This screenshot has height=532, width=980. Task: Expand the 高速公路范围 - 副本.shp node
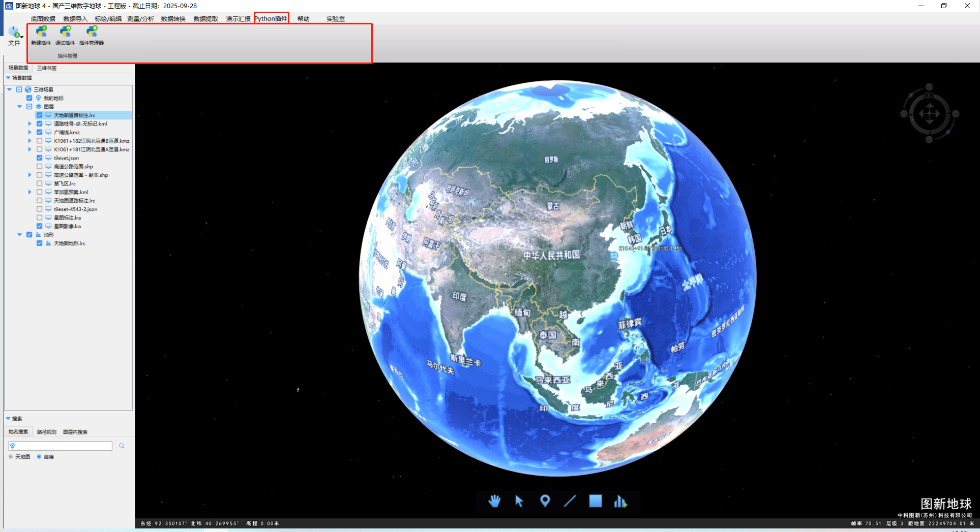click(29, 175)
